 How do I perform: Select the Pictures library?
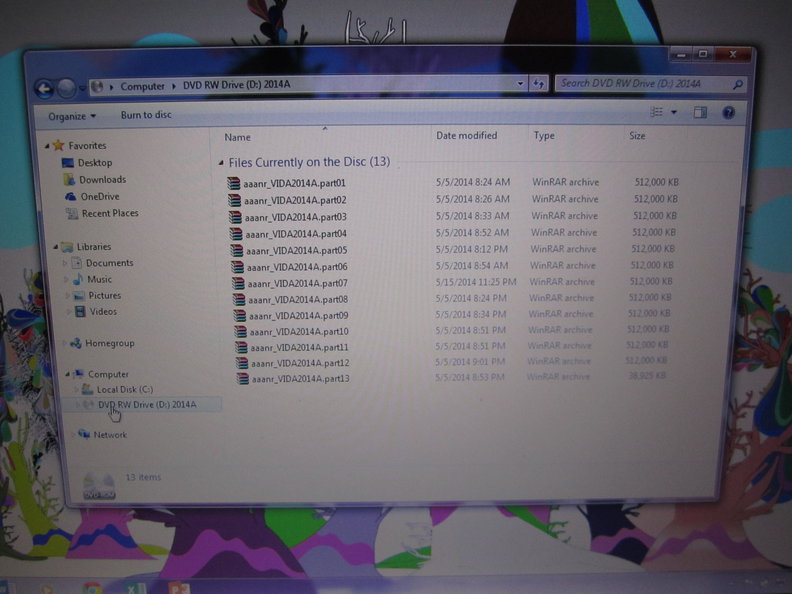click(105, 295)
